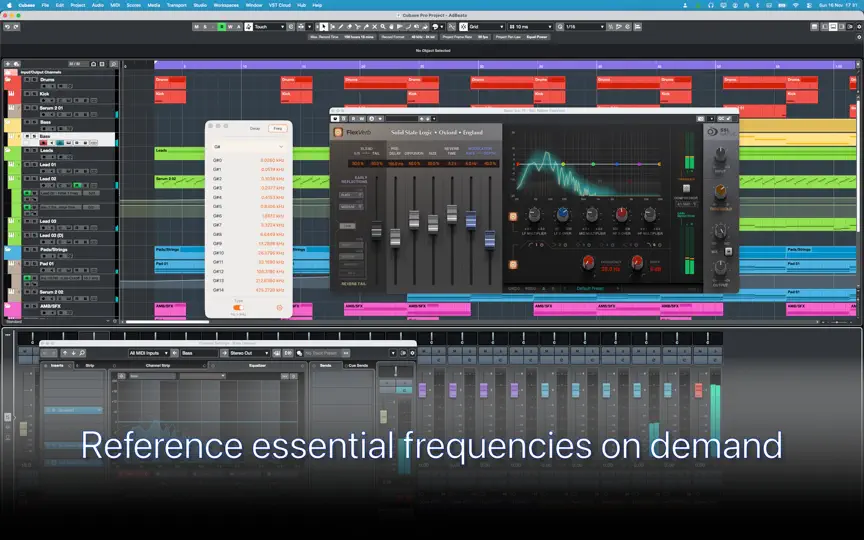Toggle the upper orange band-enable button in FlexVerb
Image resolution: width=864 pixels, height=540 pixels.
pyautogui.click(x=513, y=217)
